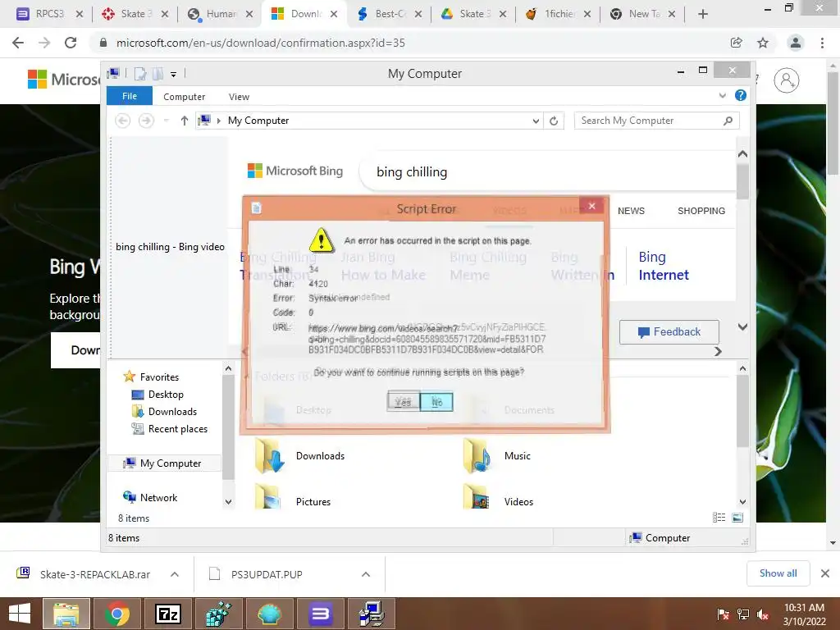Image resolution: width=840 pixels, height=630 pixels.
Task: Close the Script Error dialog
Action: point(591,206)
